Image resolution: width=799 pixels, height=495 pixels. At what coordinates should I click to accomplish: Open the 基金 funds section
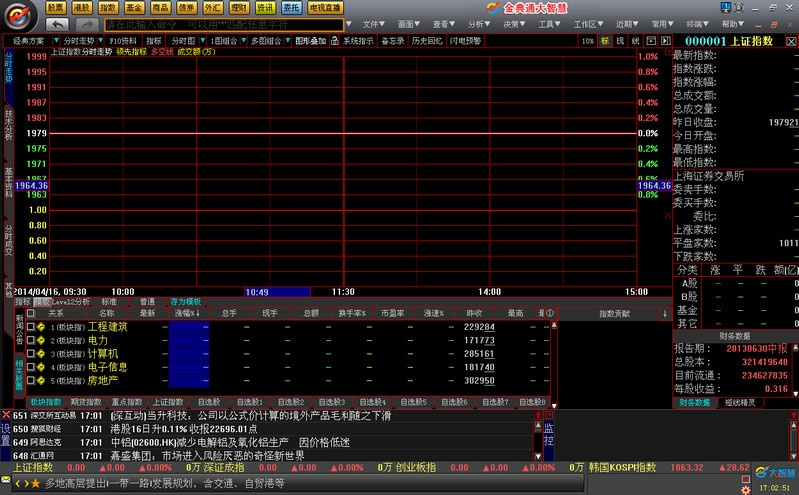pyautogui.click(x=134, y=7)
